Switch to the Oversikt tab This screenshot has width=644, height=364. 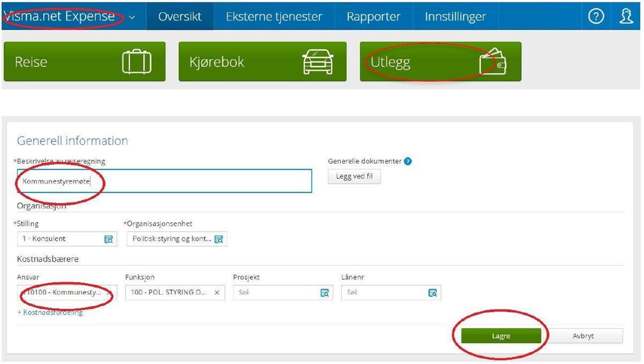coord(180,17)
